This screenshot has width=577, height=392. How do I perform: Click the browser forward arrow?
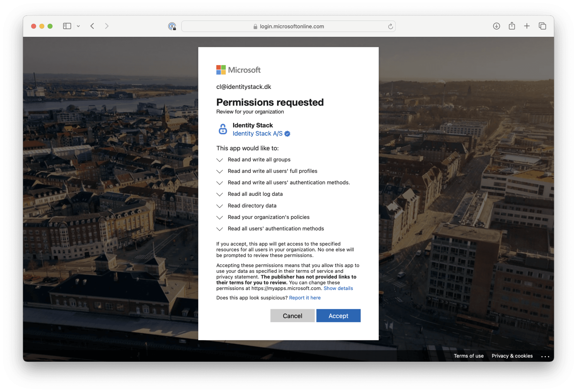pos(107,26)
